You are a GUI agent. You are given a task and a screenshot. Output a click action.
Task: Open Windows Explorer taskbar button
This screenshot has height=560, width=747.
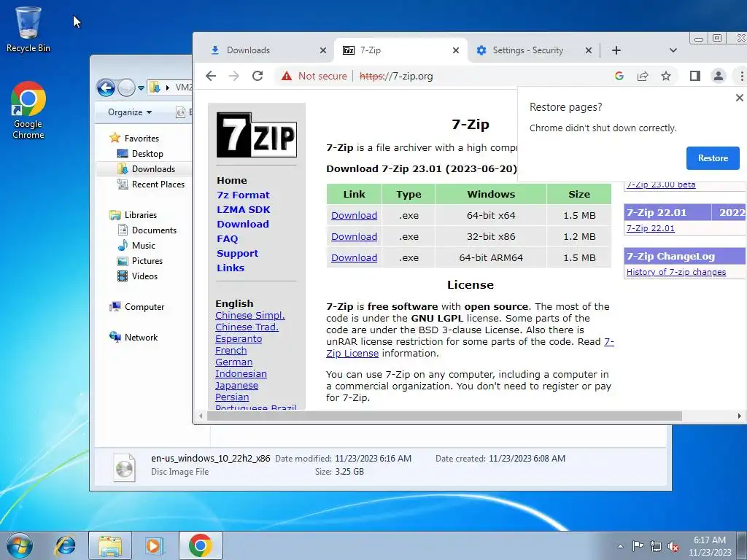click(110, 545)
